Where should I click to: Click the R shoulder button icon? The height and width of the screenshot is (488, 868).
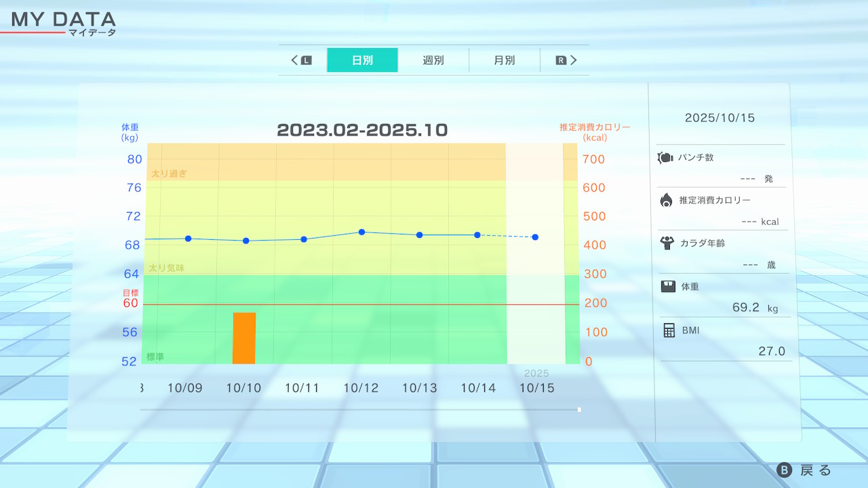561,60
